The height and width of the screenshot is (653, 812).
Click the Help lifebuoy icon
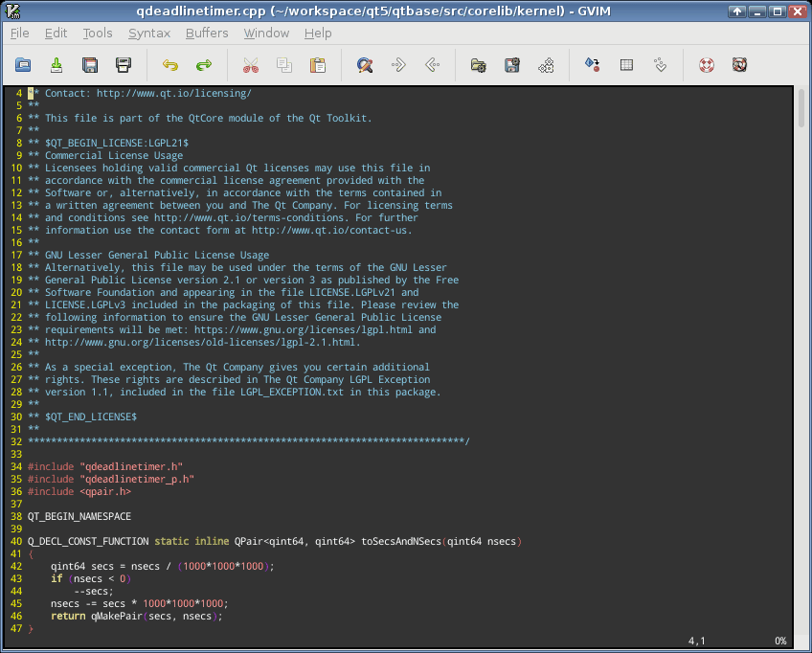[x=707, y=65]
